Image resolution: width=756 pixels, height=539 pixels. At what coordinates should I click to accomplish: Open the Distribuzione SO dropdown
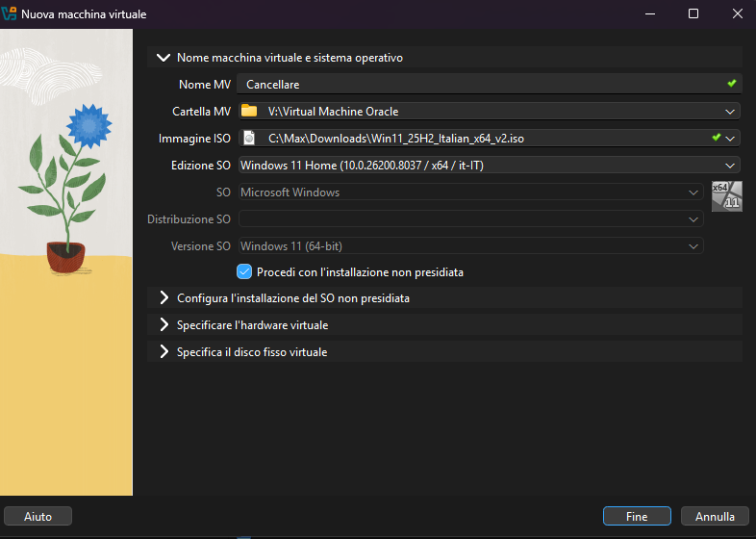(693, 219)
